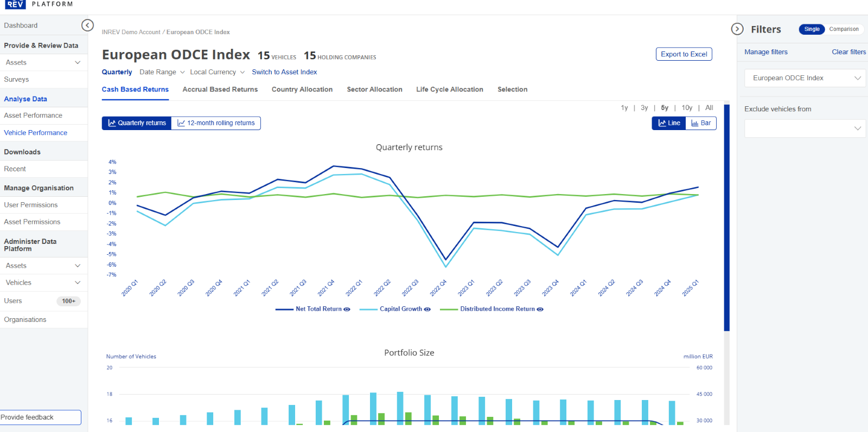Collapse the left sidebar with arrow icon
This screenshot has height=432, width=868.
pyautogui.click(x=87, y=25)
